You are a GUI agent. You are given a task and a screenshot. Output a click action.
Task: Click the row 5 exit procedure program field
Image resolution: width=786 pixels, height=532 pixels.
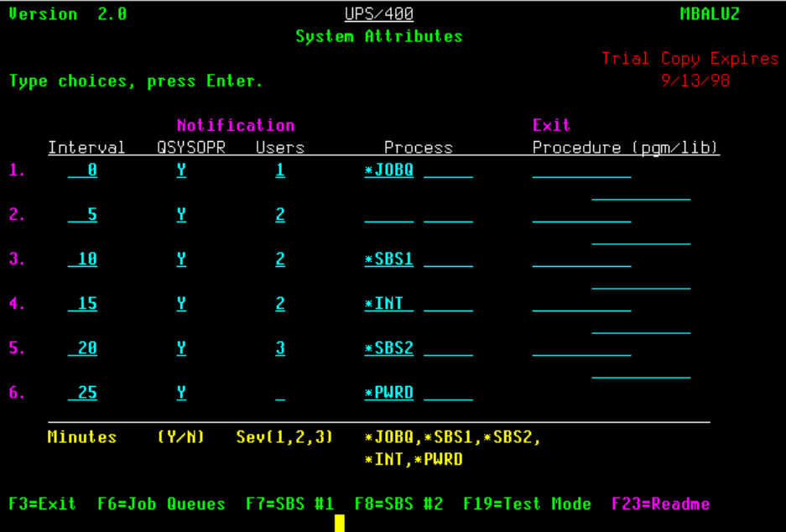point(581,349)
